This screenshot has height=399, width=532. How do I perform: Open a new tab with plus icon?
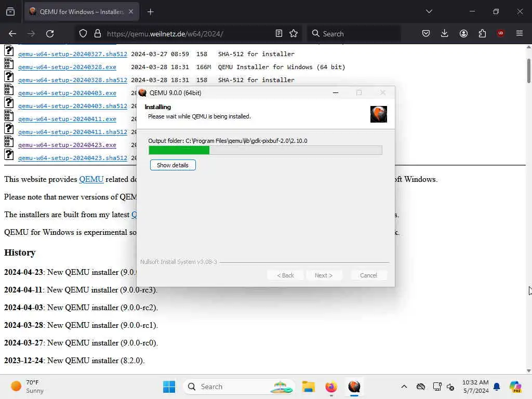(x=150, y=12)
